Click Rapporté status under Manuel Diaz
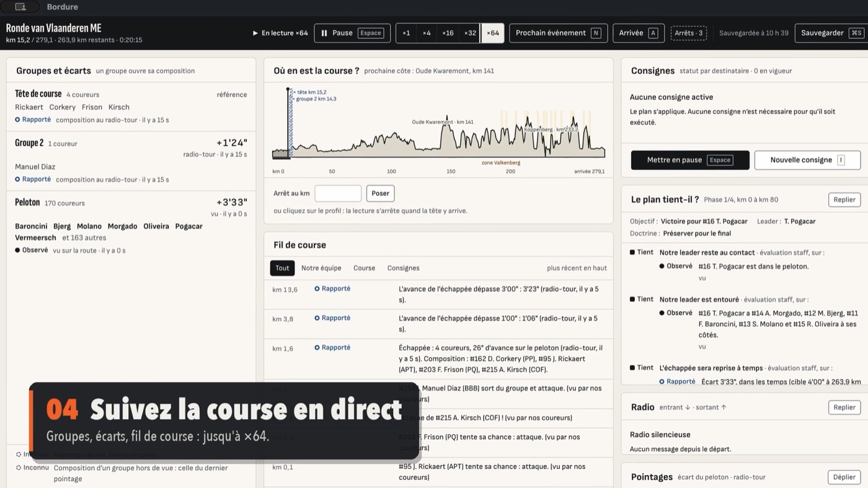Screen dimensions: 868x488 coord(33,179)
